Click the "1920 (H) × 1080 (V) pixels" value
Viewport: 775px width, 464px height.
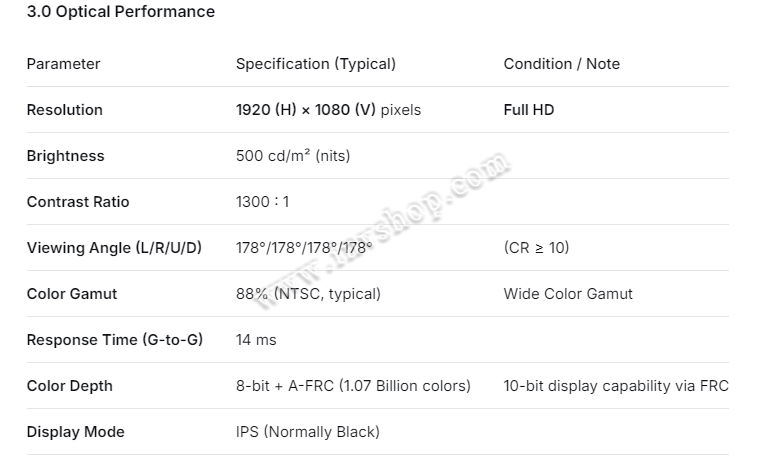click(x=328, y=110)
